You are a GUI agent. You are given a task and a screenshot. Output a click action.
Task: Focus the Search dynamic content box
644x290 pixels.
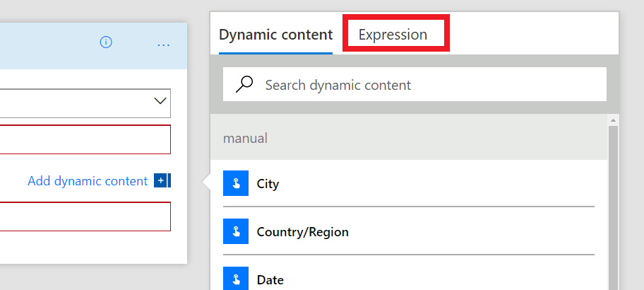(x=424, y=85)
